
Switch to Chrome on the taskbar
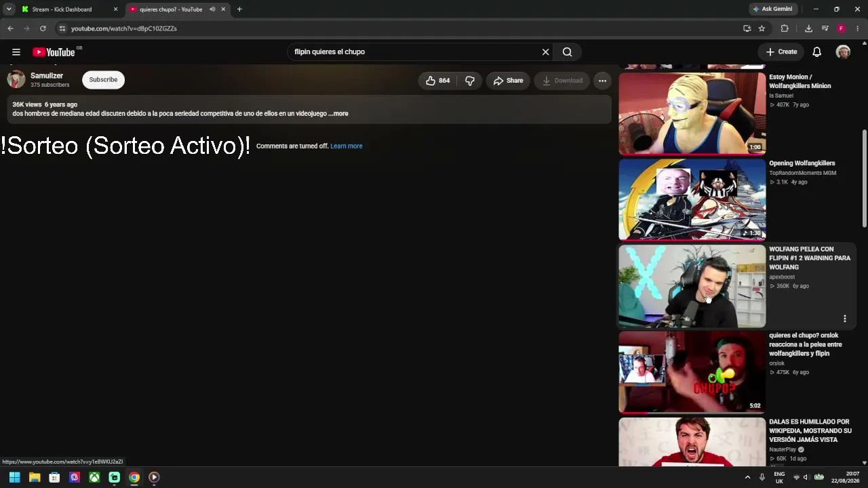(x=134, y=477)
